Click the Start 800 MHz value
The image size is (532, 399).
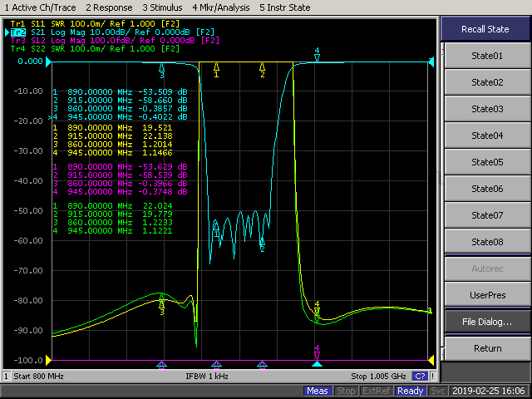[x=38, y=377]
